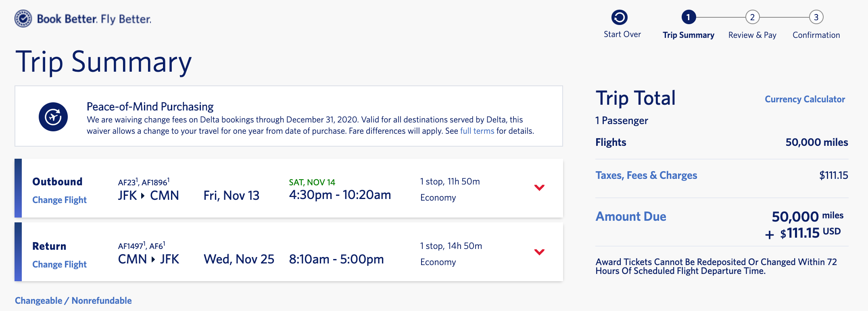The image size is (868, 311).
Task: Expand the Outbound flight details chevron
Action: [539, 187]
